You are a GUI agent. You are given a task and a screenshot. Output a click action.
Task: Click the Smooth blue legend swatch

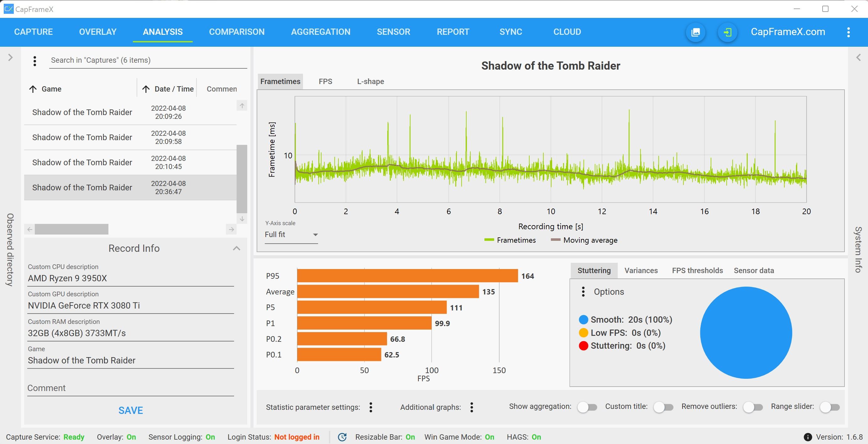pos(583,320)
